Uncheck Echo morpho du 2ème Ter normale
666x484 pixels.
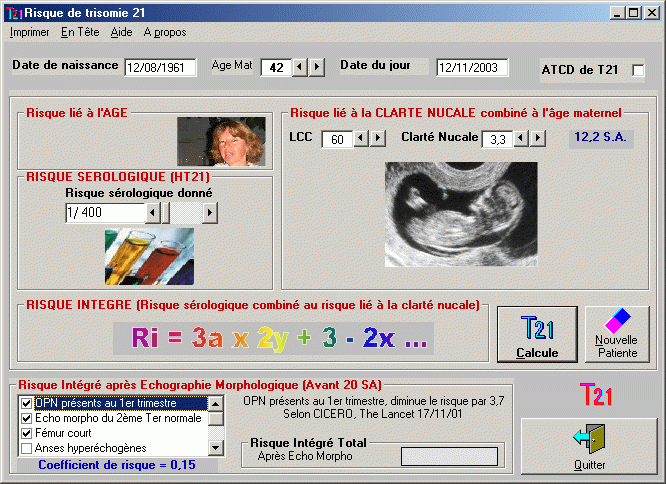click(26, 419)
